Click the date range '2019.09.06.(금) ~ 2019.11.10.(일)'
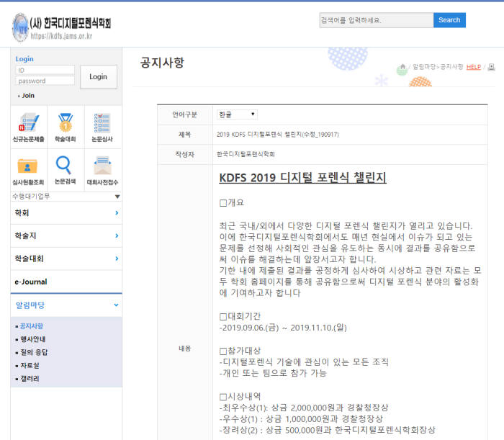The height and width of the screenshot is (440, 504). tap(284, 328)
